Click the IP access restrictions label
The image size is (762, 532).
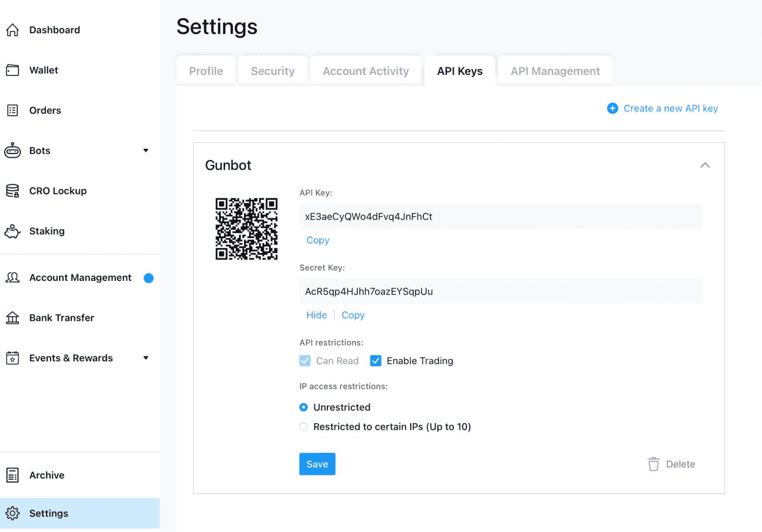tap(343, 386)
